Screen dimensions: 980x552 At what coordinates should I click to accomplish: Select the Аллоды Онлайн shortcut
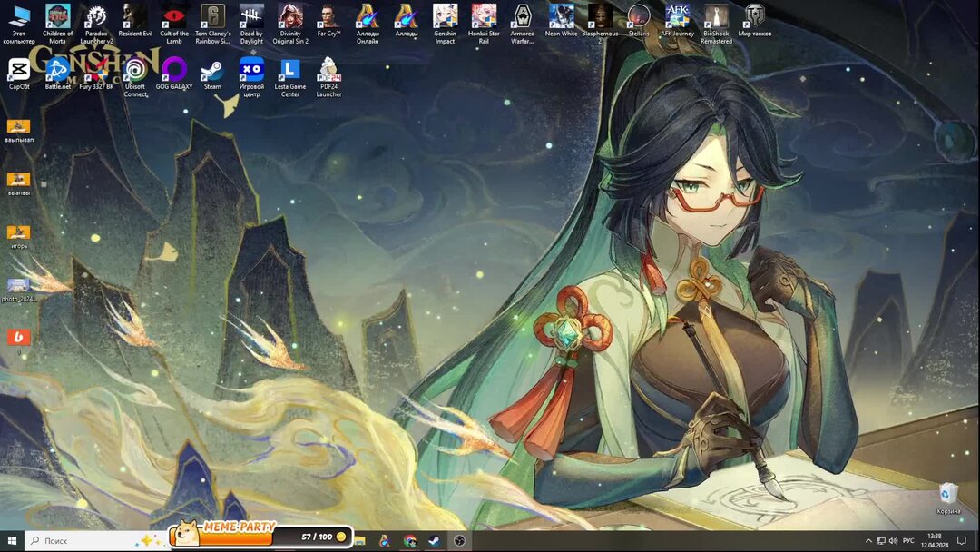tap(367, 24)
